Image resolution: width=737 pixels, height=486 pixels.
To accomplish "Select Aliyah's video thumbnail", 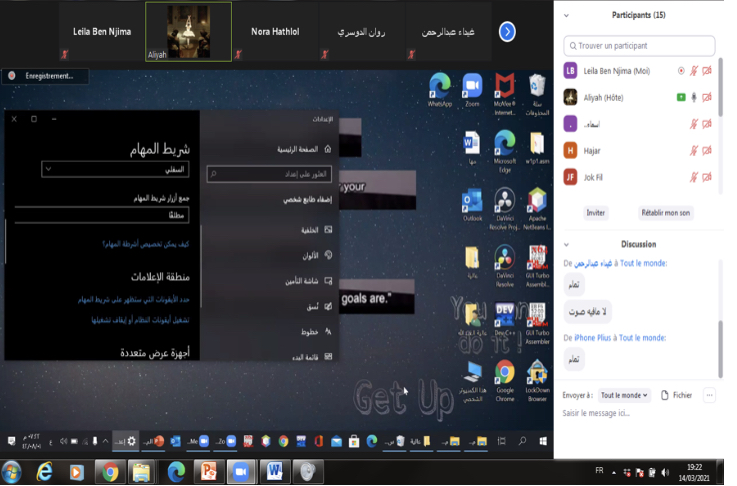I will [188, 32].
